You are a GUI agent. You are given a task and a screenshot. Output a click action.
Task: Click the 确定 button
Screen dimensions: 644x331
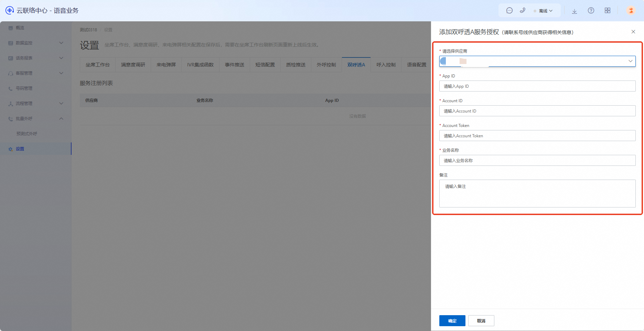coord(452,321)
